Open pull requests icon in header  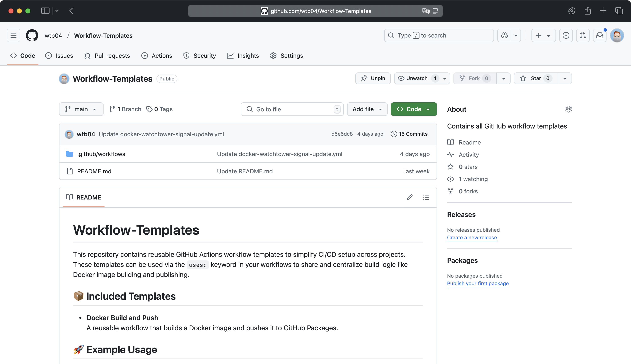pyautogui.click(x=583, y=36)
